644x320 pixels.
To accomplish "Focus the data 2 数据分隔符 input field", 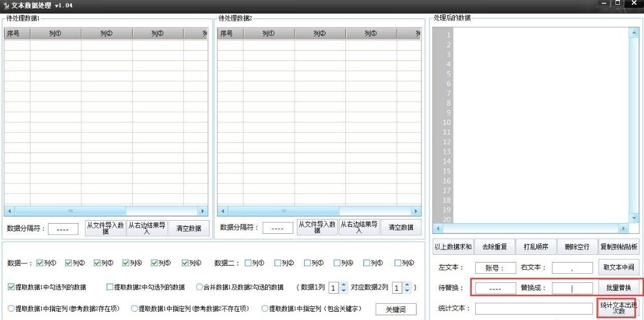I will coord(278,228).
